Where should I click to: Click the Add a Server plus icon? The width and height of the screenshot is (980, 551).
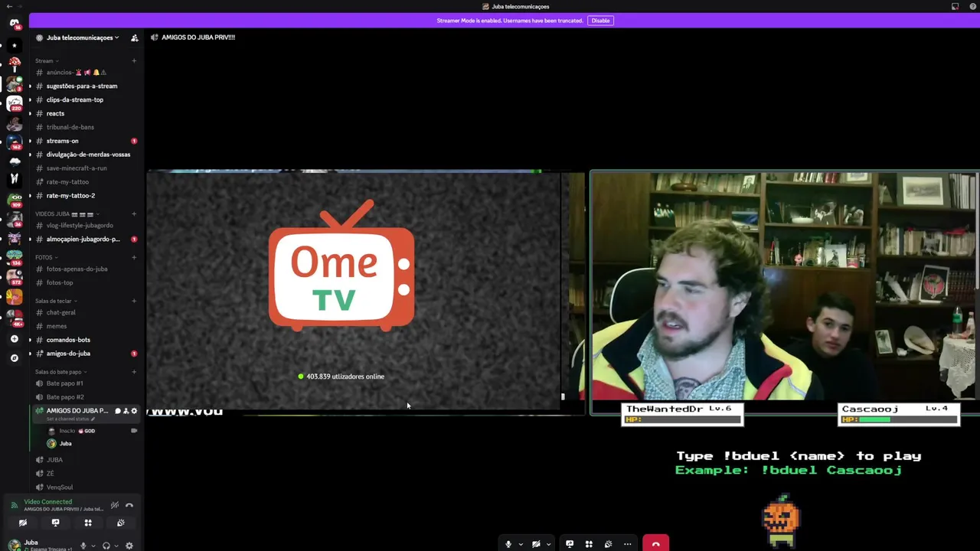pyautogui.click(x=15, y=339)
